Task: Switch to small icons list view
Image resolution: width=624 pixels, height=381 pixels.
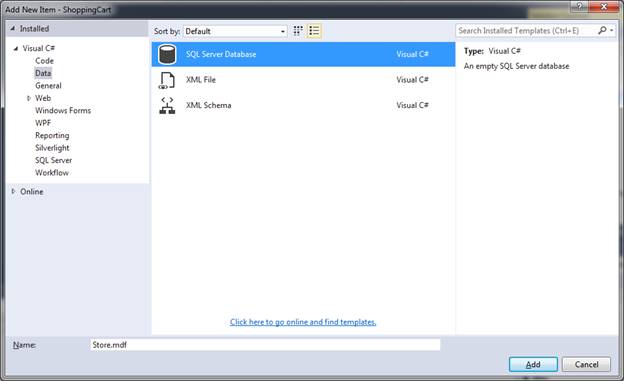Action: (314, 31)
